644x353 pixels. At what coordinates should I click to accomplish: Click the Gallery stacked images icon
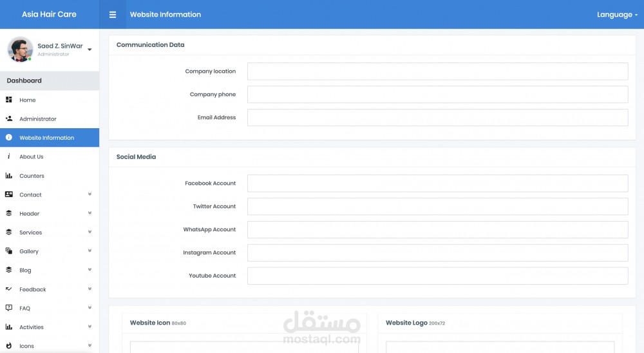(8, 251)
